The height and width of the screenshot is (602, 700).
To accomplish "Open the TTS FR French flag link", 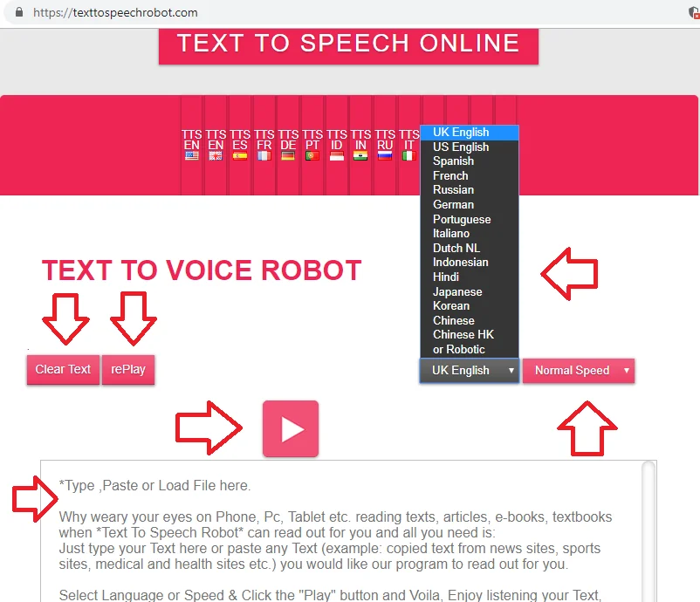I will tap(264, 145).
